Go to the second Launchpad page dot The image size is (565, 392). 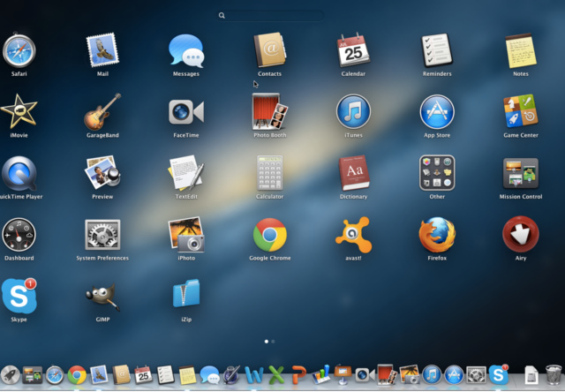point(273,341)
